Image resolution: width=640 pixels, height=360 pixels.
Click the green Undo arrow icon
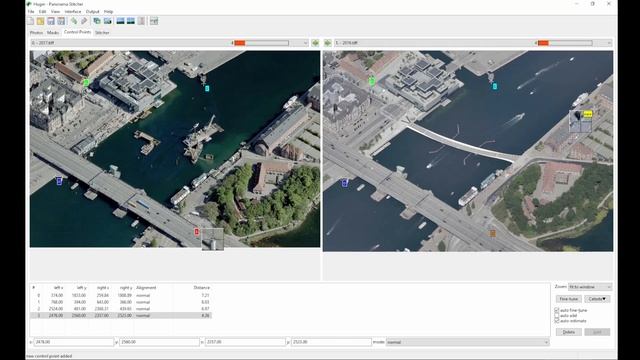click(74, 21)
